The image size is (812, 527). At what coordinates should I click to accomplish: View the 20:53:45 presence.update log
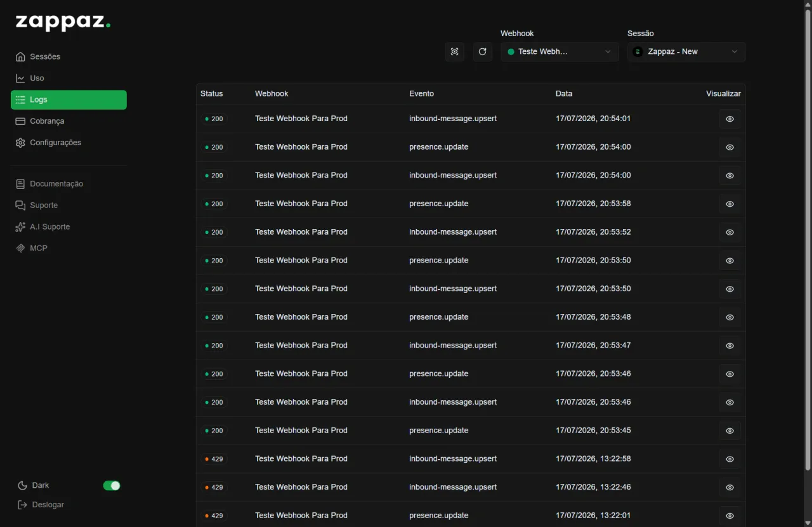tap(730, 431)
